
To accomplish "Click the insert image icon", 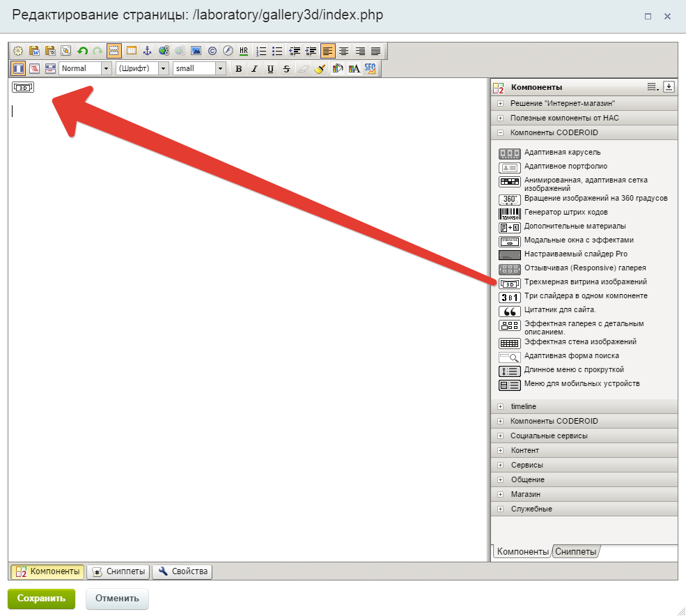I will pyautogui.click(x=196, y=51).
